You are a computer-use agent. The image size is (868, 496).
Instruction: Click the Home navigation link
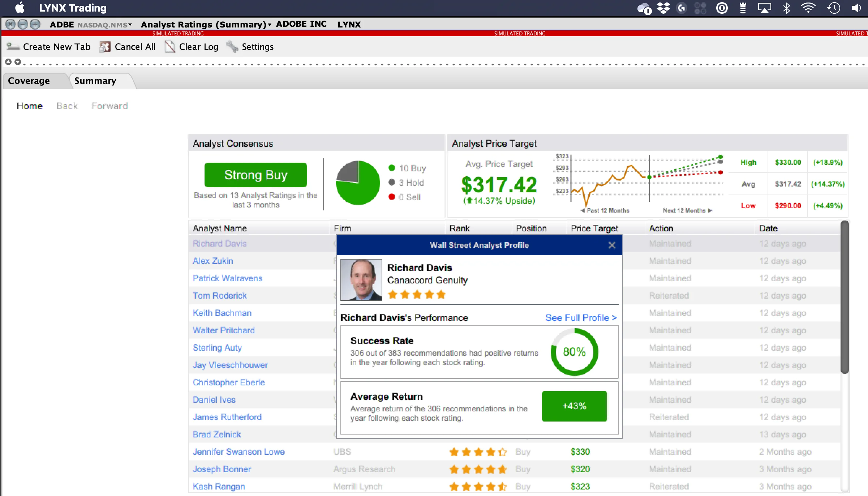30,106
